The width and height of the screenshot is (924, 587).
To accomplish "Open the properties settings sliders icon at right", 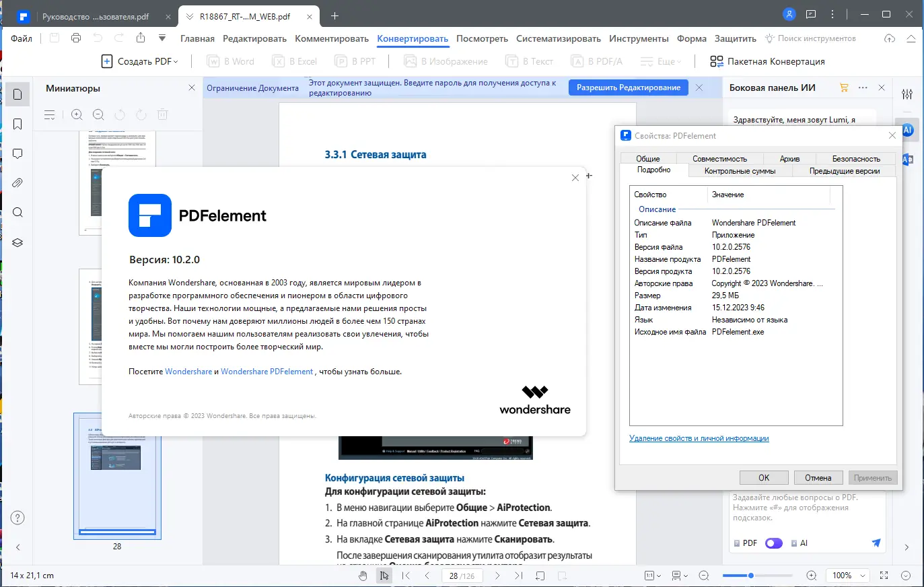I will pos(907,94).
